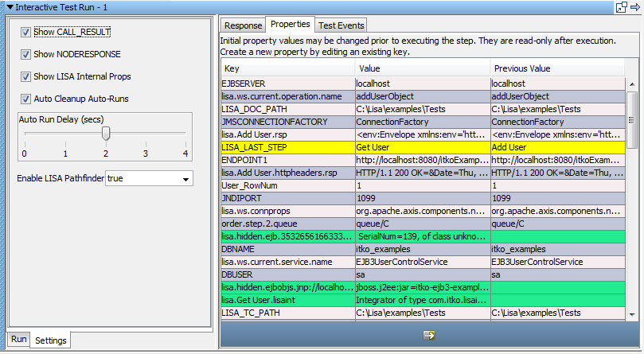This screenshot has height=354, width=644.
Task: Toggle the Show NODERESPONSE checkbox
Action: 26,54
